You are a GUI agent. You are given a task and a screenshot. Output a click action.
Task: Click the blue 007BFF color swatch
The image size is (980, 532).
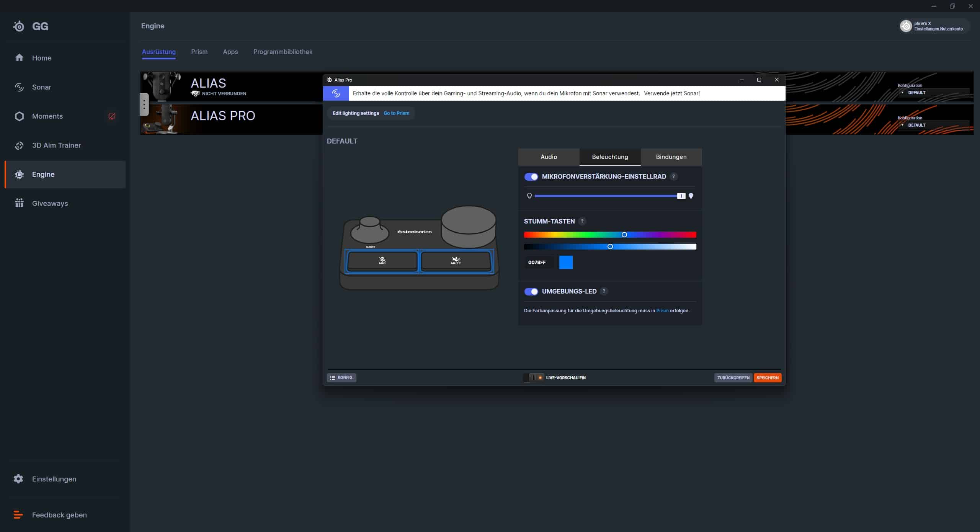click(565, 262)
